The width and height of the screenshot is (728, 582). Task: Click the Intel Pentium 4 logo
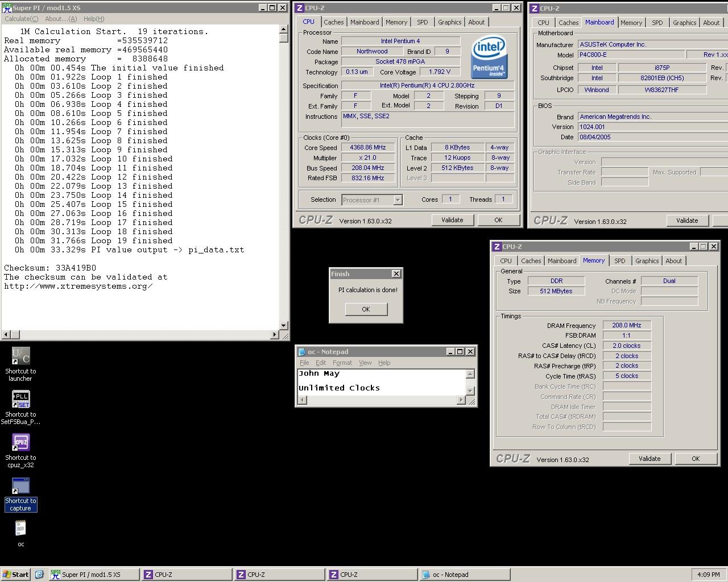click(489, 57)
